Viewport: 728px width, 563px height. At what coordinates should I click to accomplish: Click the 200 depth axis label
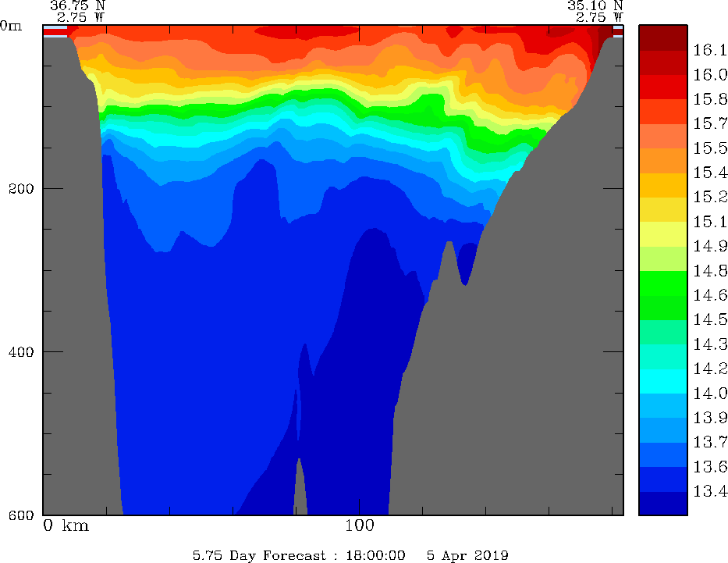(21, 189)
